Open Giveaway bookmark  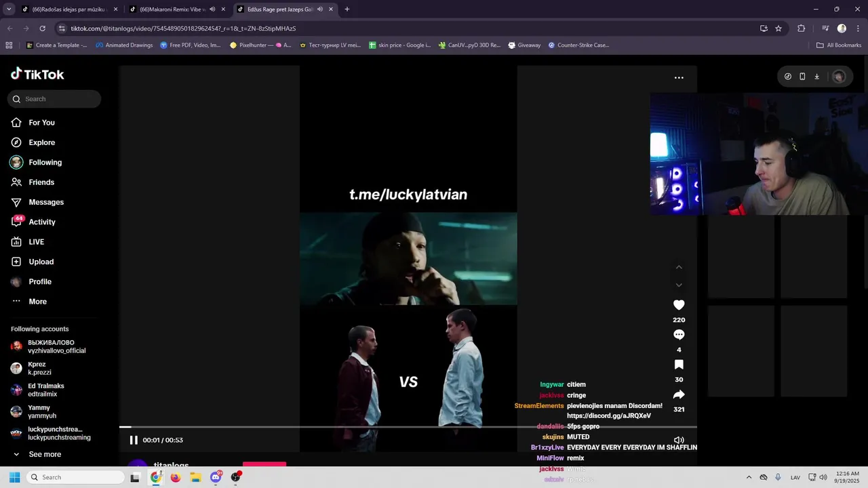(524, 45)
